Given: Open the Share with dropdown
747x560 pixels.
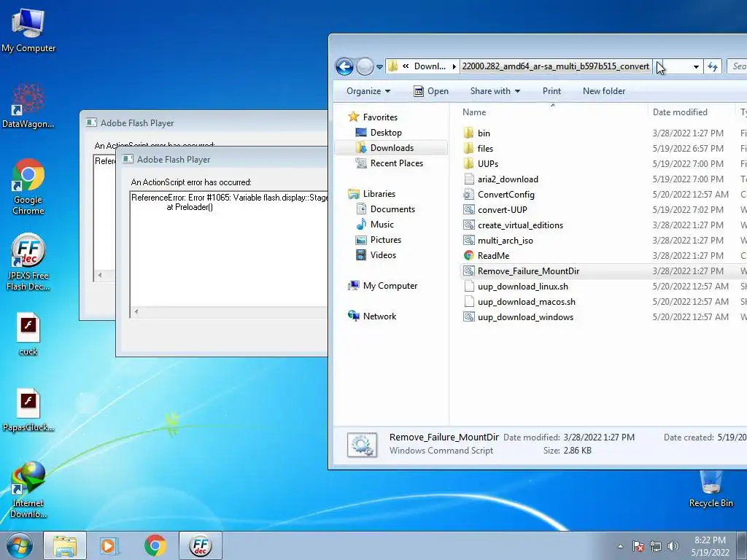Looking at the screenshot, I should [495, 91].
